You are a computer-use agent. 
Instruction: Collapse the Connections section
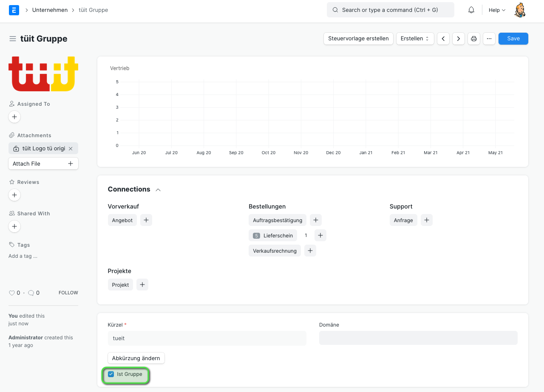coord(158,189)
